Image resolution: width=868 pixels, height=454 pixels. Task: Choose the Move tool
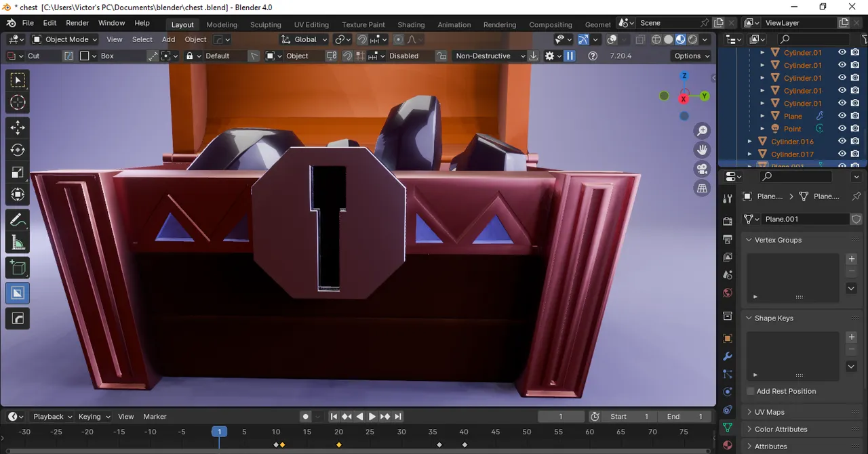[x=18, y=127]
